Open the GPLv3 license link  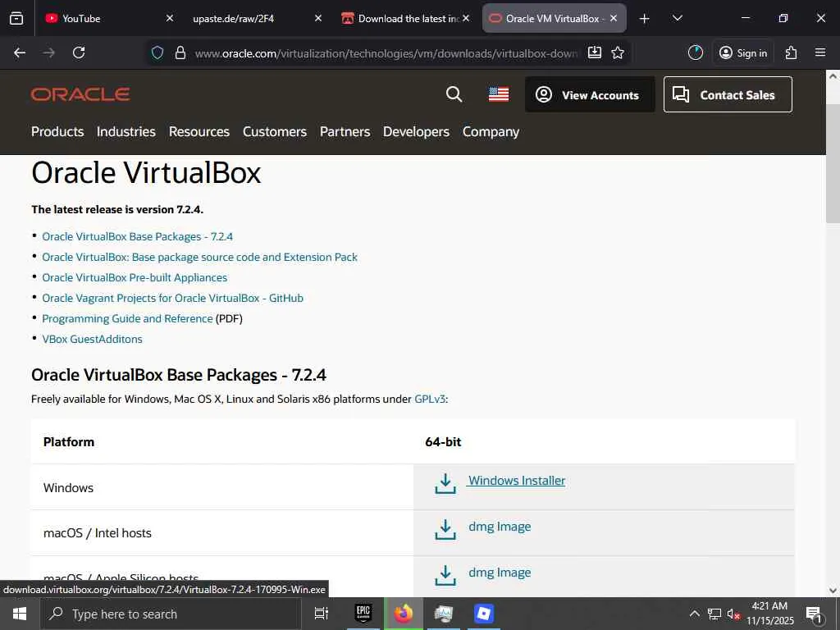point(430,399)
